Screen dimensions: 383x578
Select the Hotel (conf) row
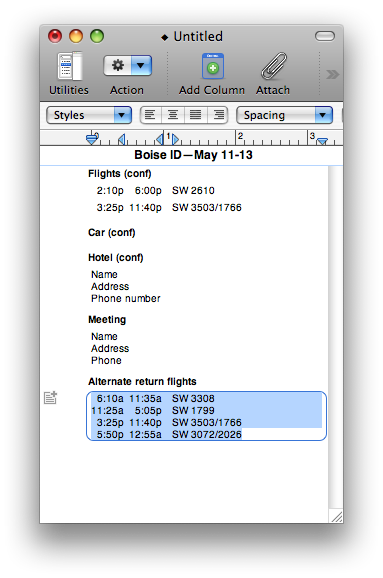coord(116,257)
